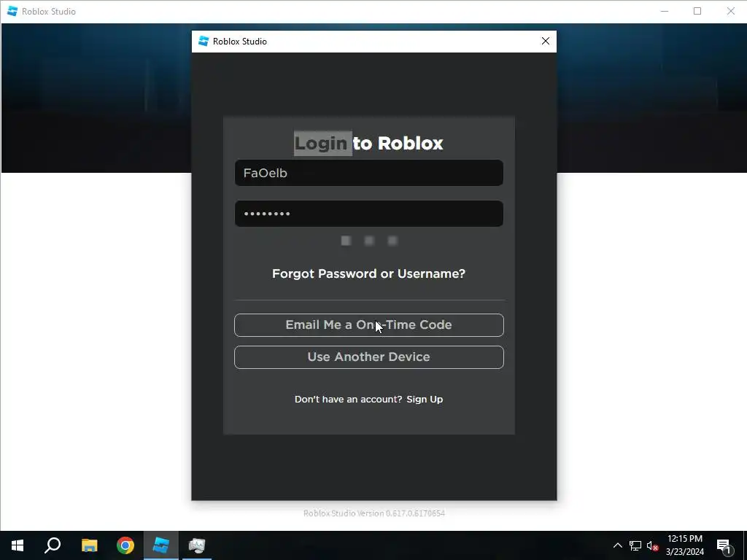Image resolution: width=747 pixels, height=560 pixels.
Task: Open the system monitor taskbar app
Action: 197,545
